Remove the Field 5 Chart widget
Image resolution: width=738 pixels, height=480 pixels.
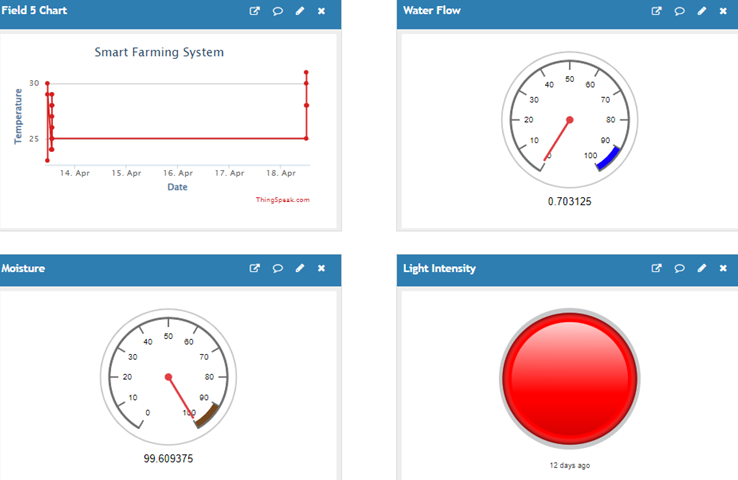[x=321, y=11]
